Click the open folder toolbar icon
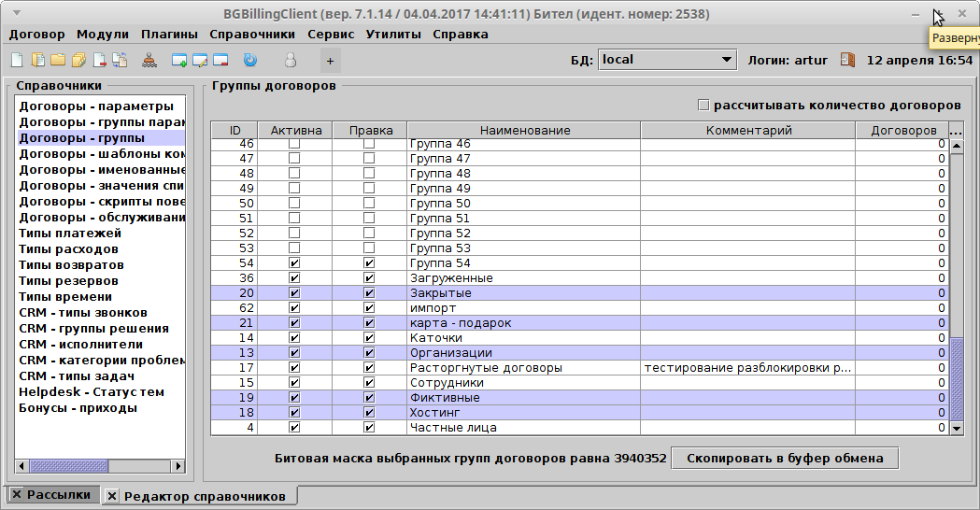 click(x=58, y=60)
